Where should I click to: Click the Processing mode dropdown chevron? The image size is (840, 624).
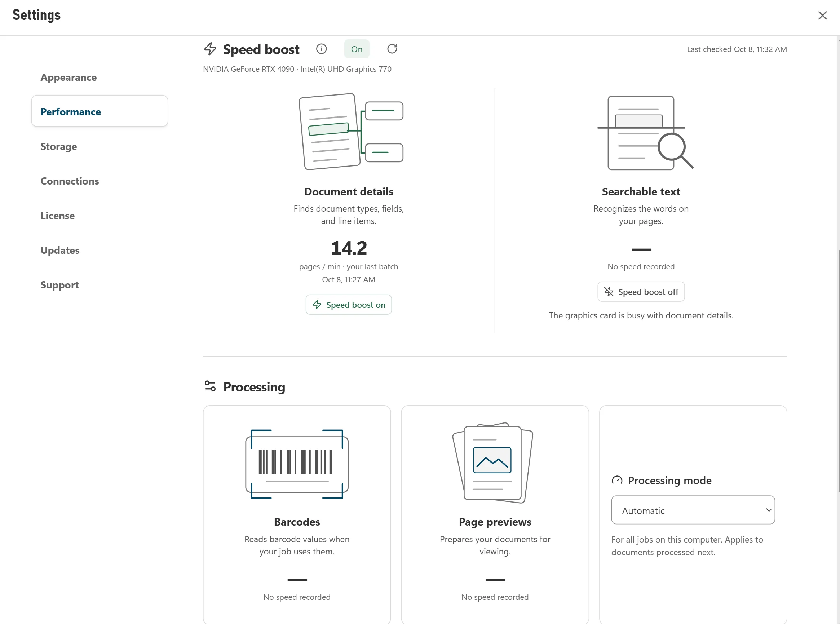tap(769, 510)
